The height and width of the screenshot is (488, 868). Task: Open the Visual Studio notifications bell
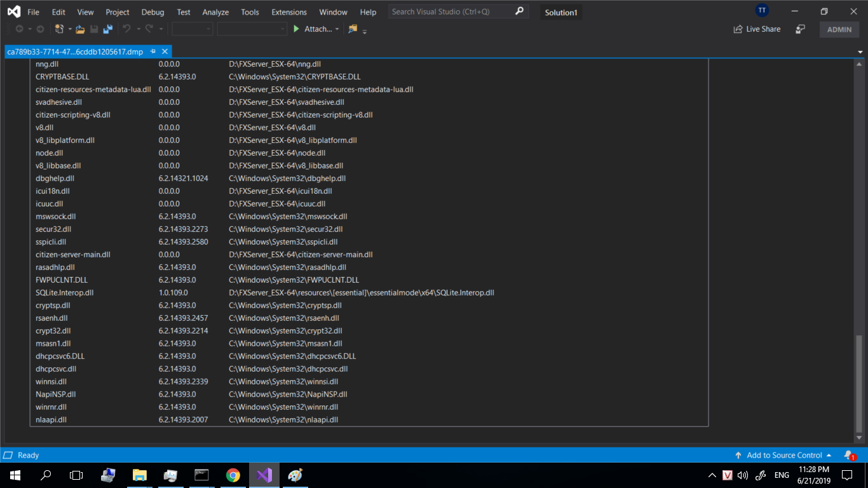849,455
